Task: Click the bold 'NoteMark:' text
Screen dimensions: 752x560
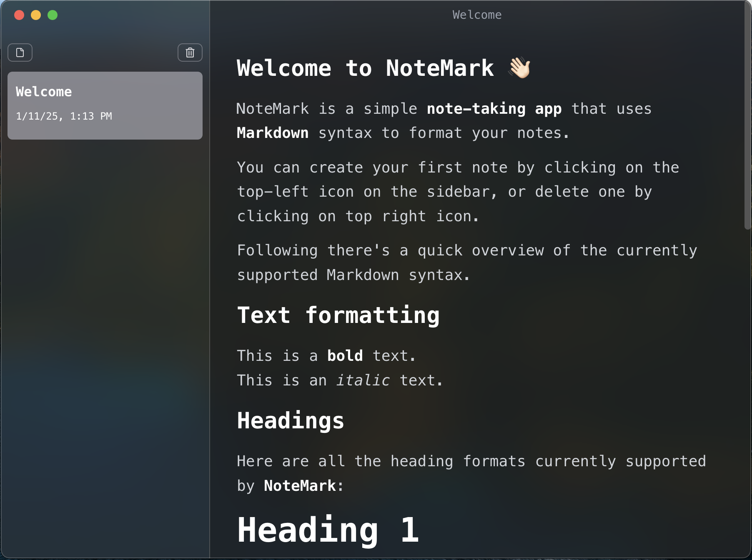Action: (x=304, y=486)
